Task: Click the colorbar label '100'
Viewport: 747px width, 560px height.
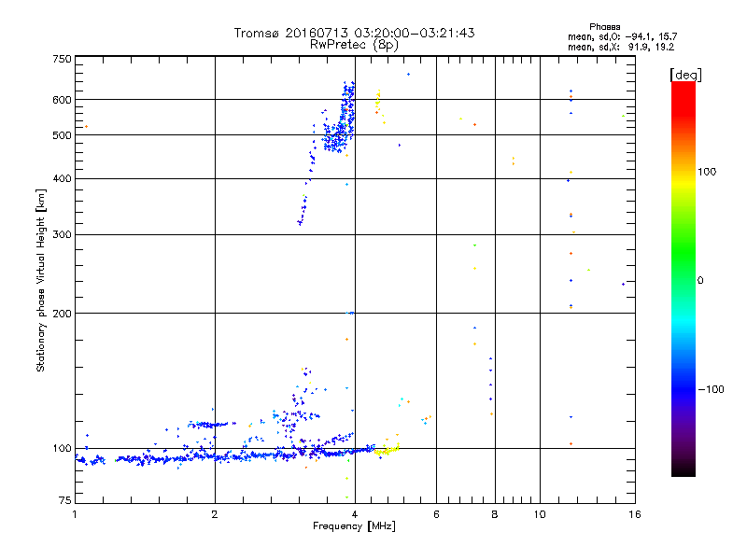Action: click(x=707, y=172)
